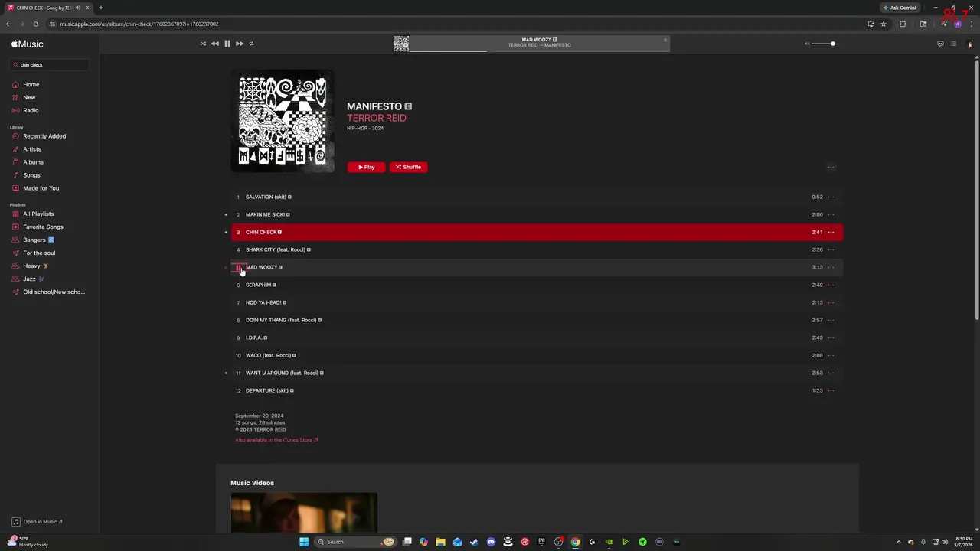Select WANT U AROUND (feat. Rocci) track
This screenshot has width=980, height=551.
[x=537, y=373]
